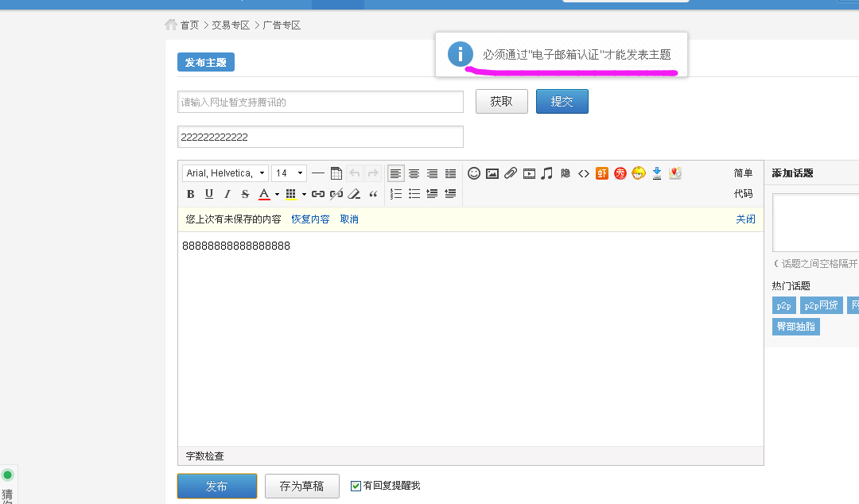Uncheck the 有回复提醒我 reply reminder checkbox
The width and height of the screenshot is (859, 504).
pos(356,486)
